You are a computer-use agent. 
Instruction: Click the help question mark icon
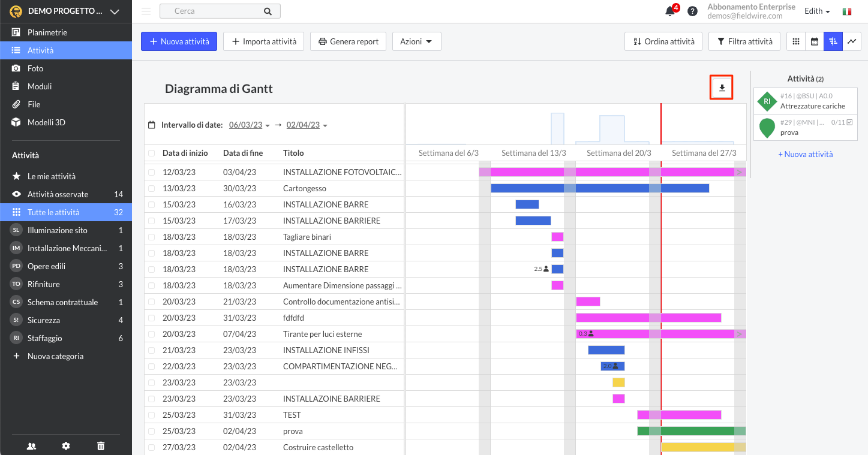(692, 11)
